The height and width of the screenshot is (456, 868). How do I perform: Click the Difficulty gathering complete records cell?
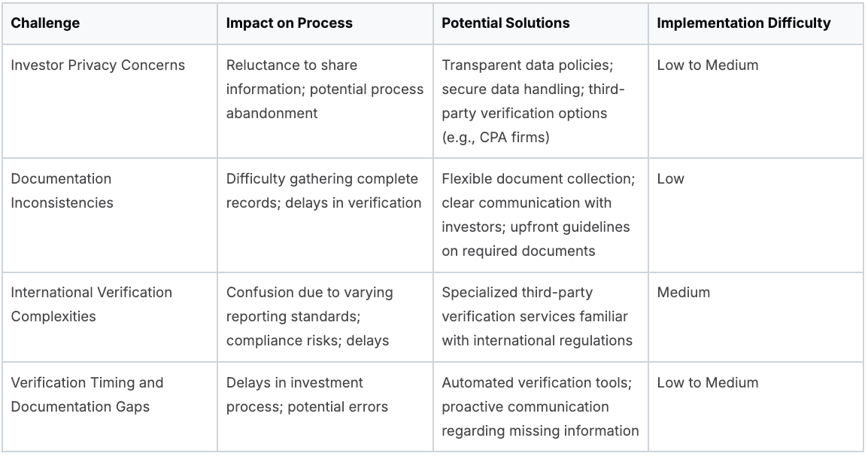click(325, 215)
